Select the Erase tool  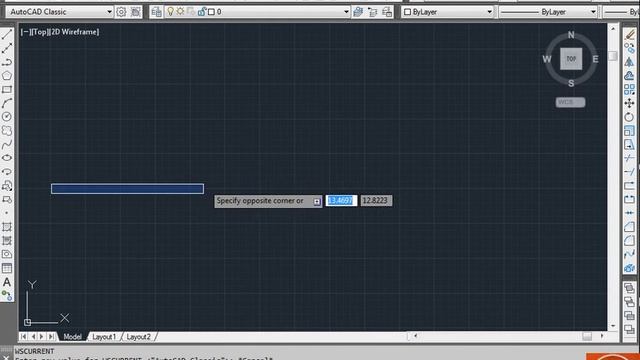pos(629,35)
